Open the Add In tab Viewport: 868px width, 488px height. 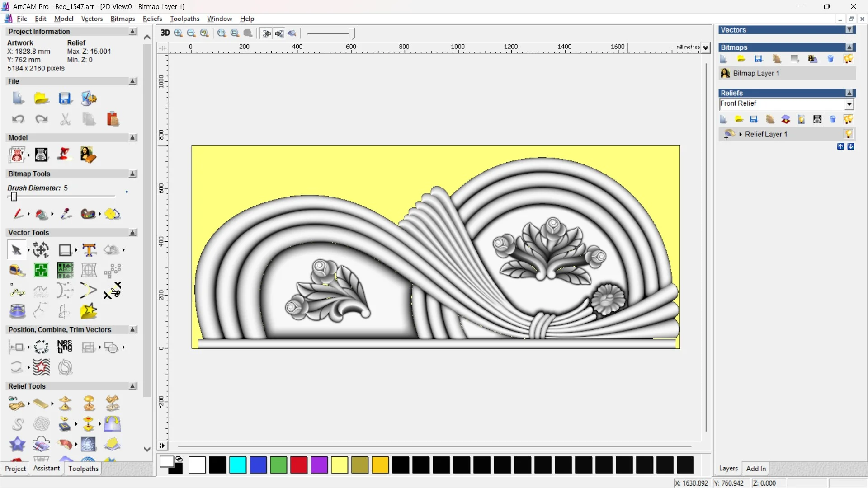[x=756, y=469]
